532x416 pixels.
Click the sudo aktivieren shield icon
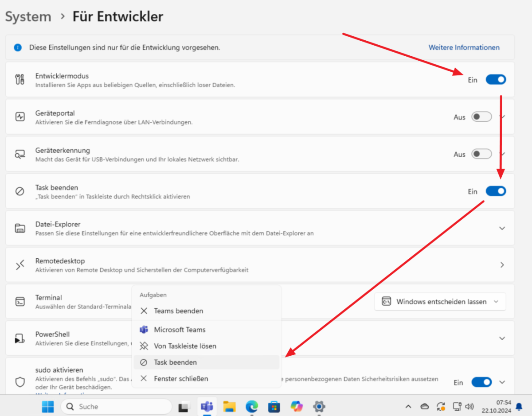[x=20, y=382]
